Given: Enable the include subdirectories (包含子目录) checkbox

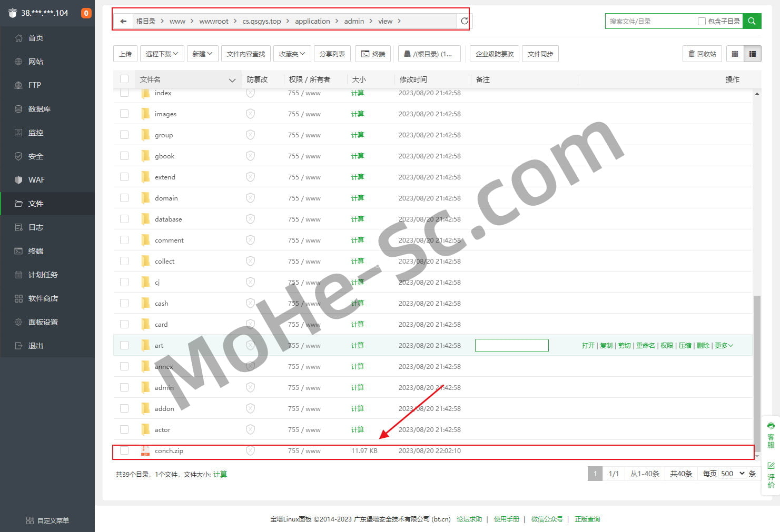Looking at the screenshot, I should 702,22.
